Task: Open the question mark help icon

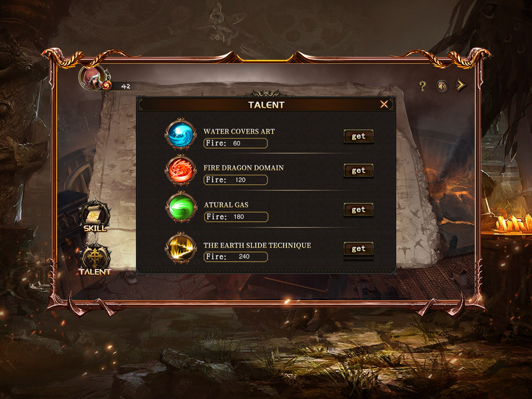Action: coord(422,86)
